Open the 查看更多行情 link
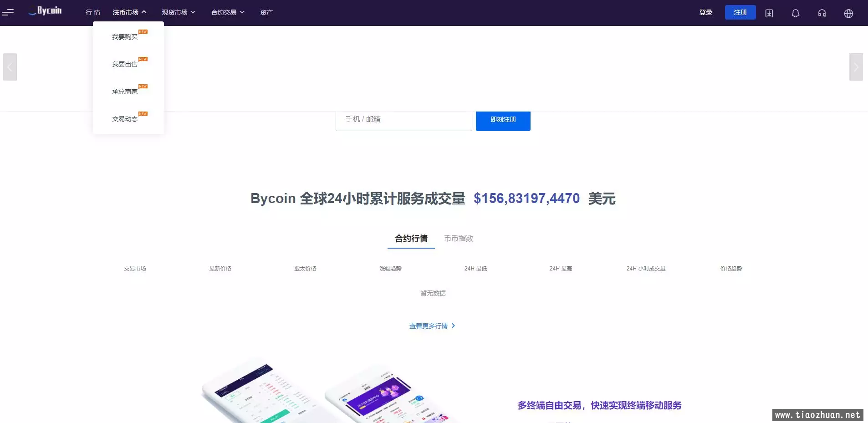The height and width of the screenshot is (423, 868). pos(432,326)
